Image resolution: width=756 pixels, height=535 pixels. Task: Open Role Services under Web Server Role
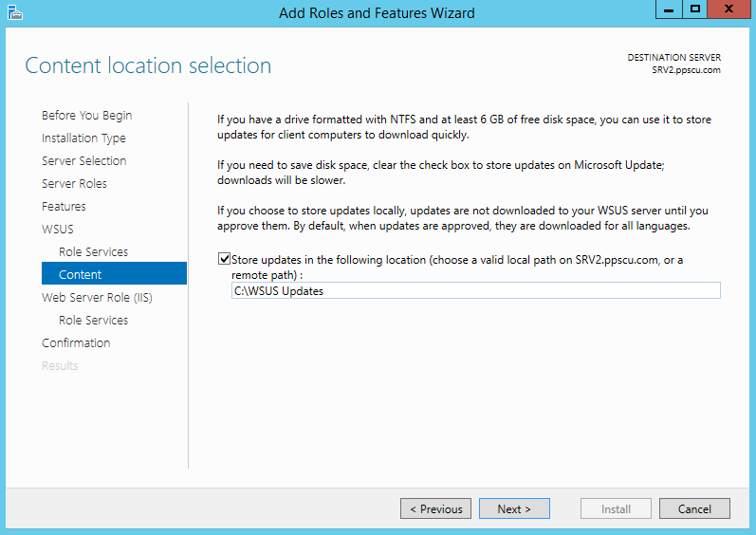[x=93, y=321]
